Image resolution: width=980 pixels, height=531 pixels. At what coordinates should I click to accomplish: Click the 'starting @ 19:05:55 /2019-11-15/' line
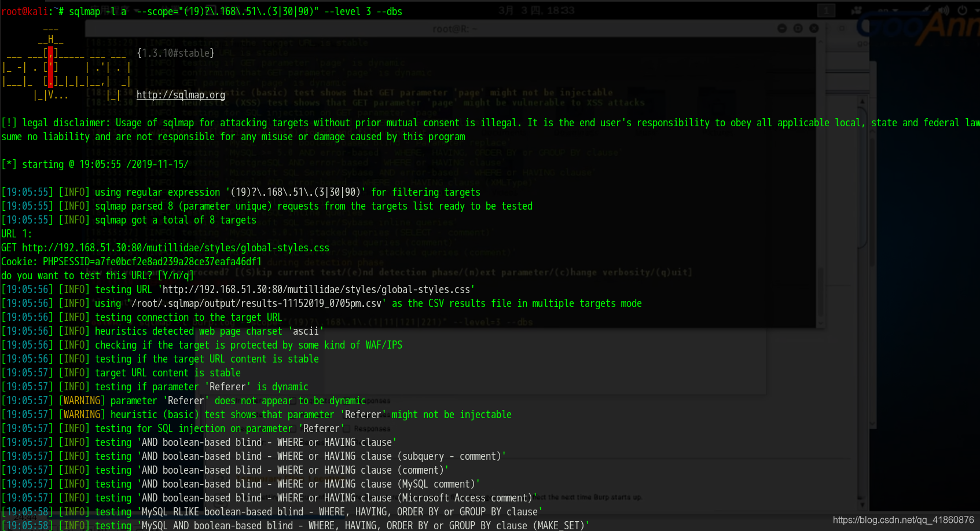pyautogui.click(x=95, y=164)
